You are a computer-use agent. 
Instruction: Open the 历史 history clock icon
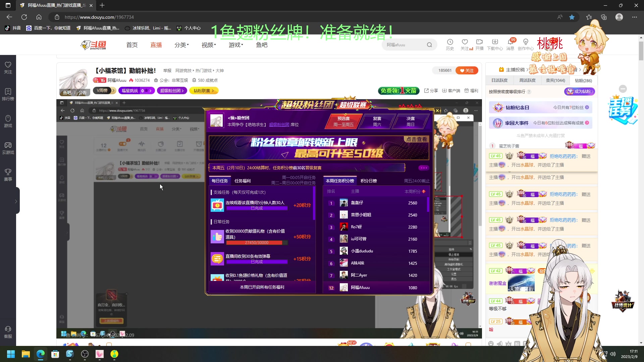(x=450, y=42)
